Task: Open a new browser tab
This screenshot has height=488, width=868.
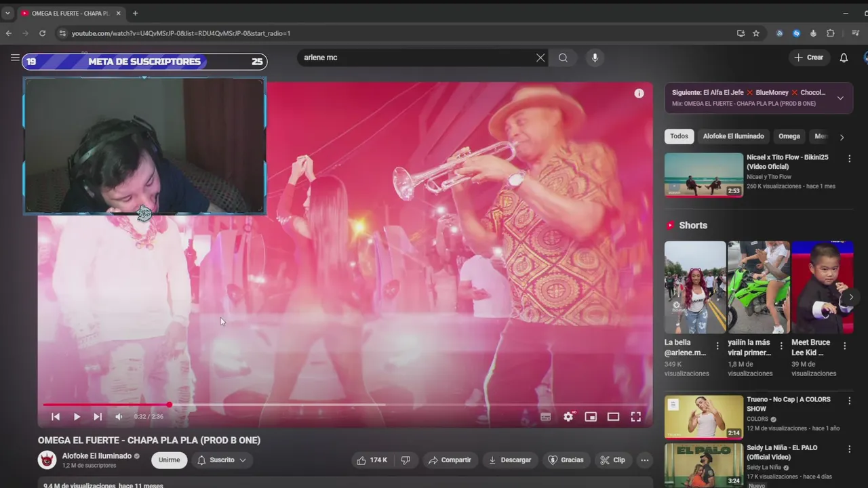Action: pos(135,13)
